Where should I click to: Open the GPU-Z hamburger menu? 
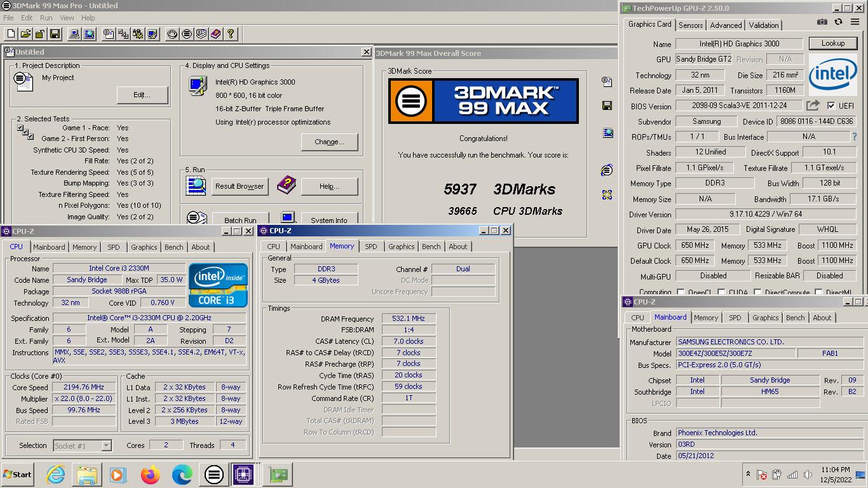coord(855,22)
